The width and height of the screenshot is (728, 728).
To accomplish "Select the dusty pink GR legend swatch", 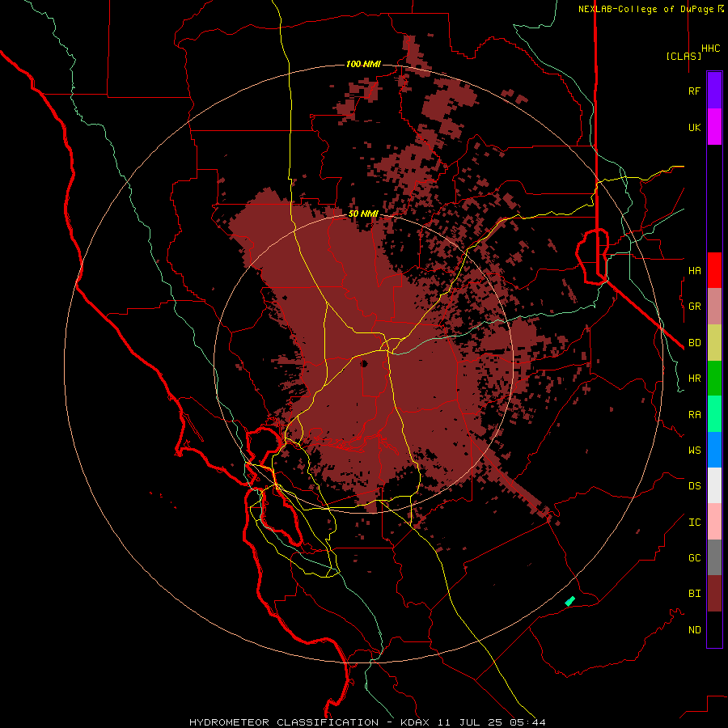I will pyautogui.click(x=714, y=307).
